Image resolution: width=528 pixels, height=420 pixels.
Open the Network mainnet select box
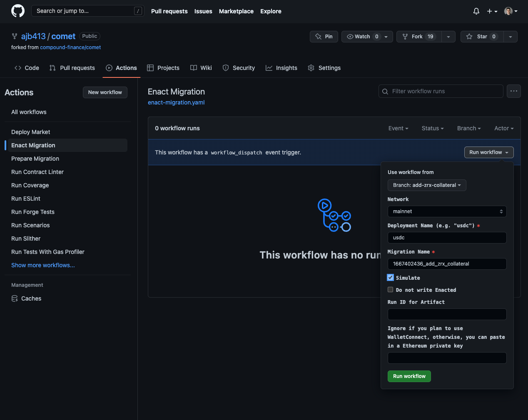coord(447,211)
